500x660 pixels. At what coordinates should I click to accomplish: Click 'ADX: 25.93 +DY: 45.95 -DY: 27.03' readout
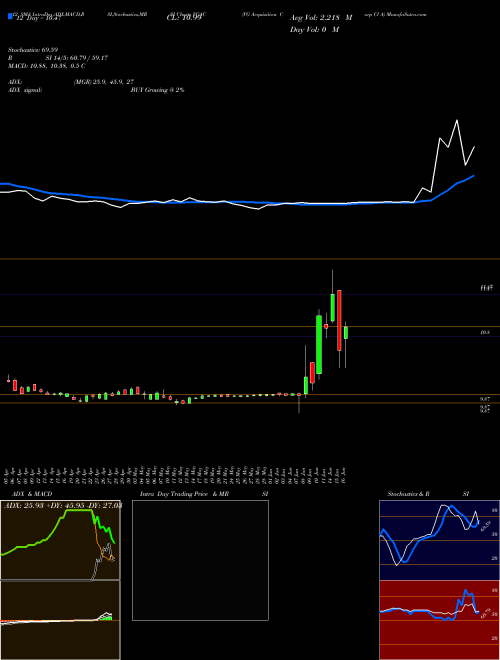[x=63, y=505]
